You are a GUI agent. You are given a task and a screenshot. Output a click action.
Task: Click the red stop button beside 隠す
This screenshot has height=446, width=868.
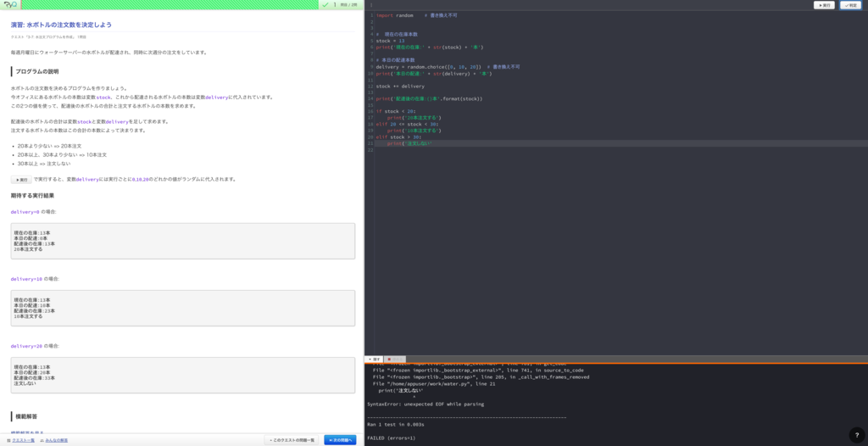(395, 359)
